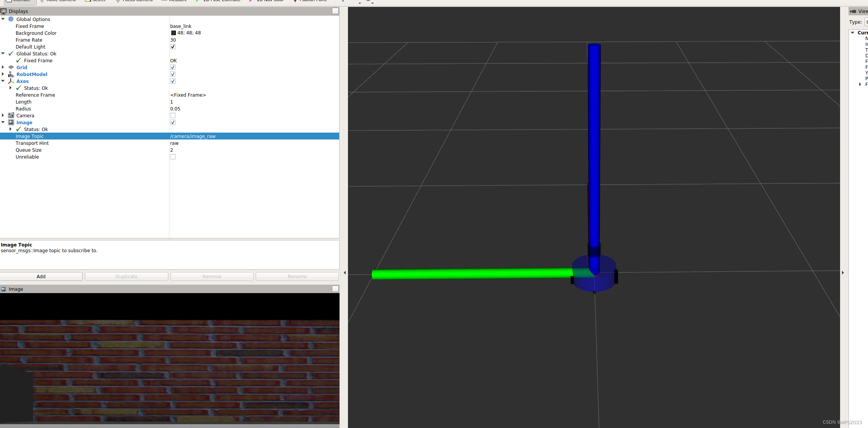The height and width of the screenshot is (428, 868).
Task: Collapse the Axes tree item
Action: pos(3,81)
